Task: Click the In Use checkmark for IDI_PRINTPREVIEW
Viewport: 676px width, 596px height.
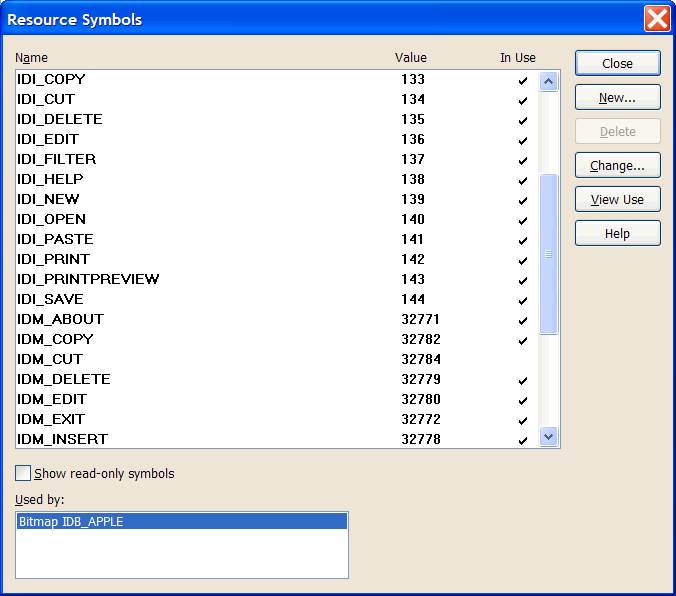Action: coord(523,280)
